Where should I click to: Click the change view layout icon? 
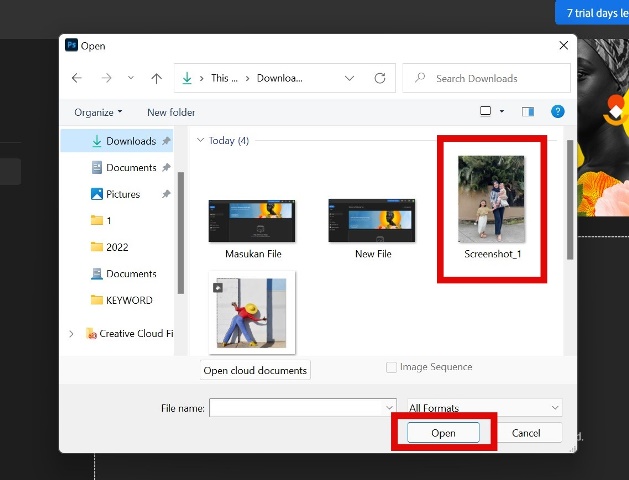point(486,112)
